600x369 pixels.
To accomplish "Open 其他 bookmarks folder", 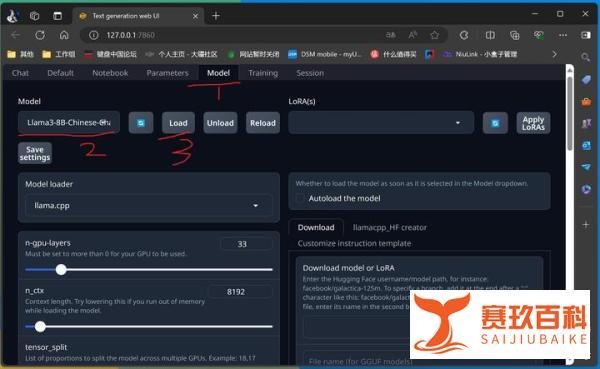I will [x=21, y=54].
